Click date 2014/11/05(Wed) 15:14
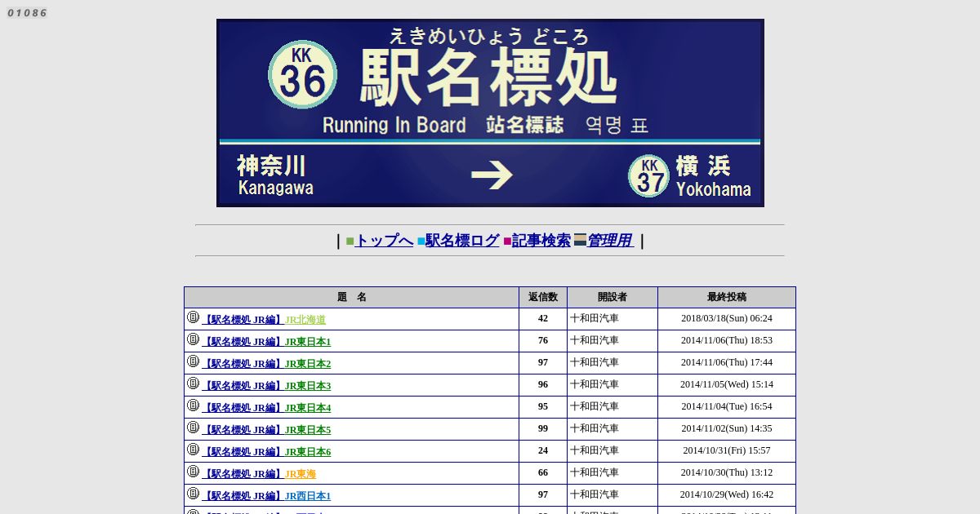 pos(727,385)
